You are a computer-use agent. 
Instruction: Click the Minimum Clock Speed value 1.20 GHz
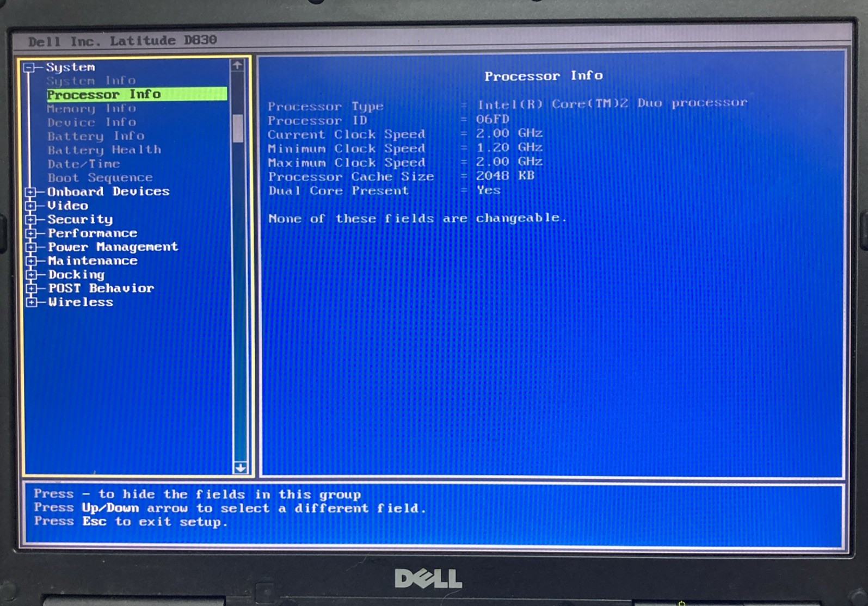click(x=509, y=147)
